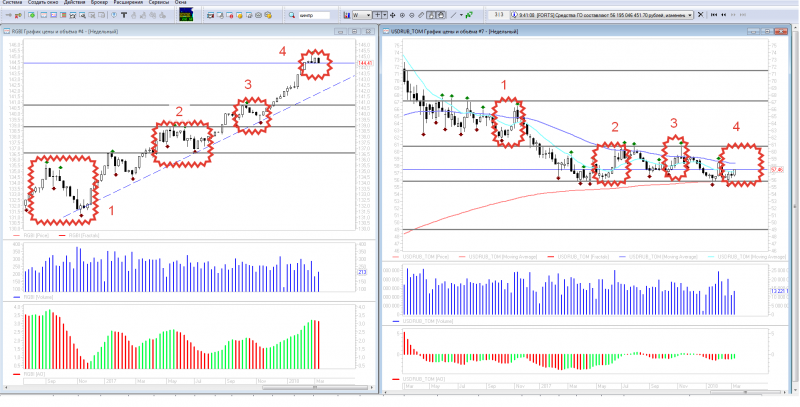Click the blue question mark help icon
800x407 pixels.
114,15
